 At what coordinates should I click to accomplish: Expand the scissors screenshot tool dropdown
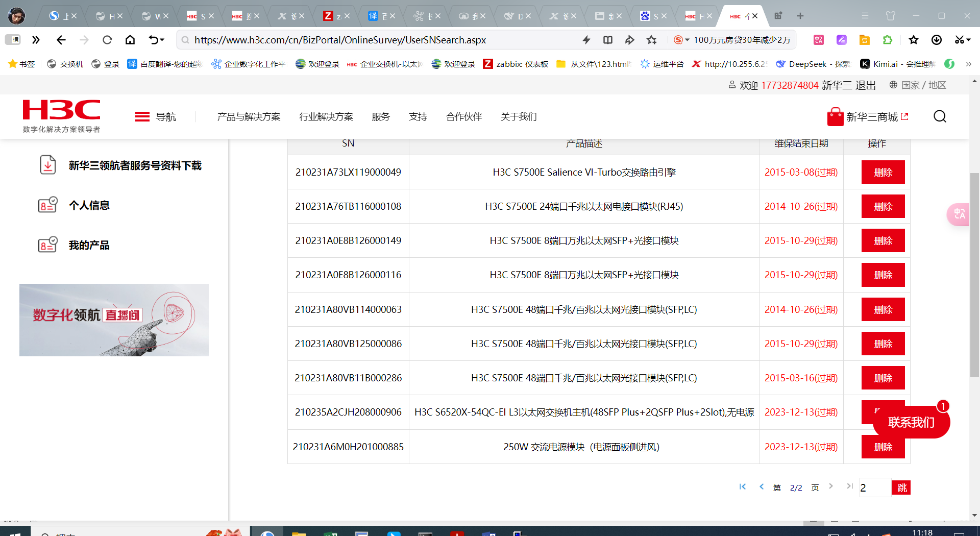click(968, 40)
